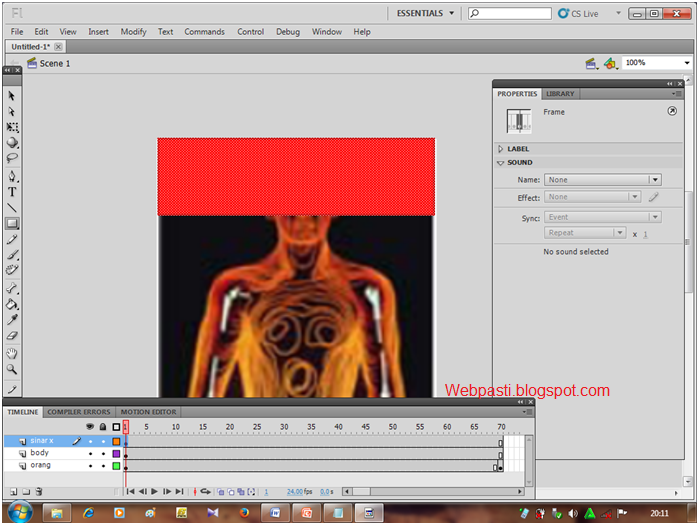Select the Paint Bucket tool
This screenshot has height=525, width=699.
[x=12, y=304]
